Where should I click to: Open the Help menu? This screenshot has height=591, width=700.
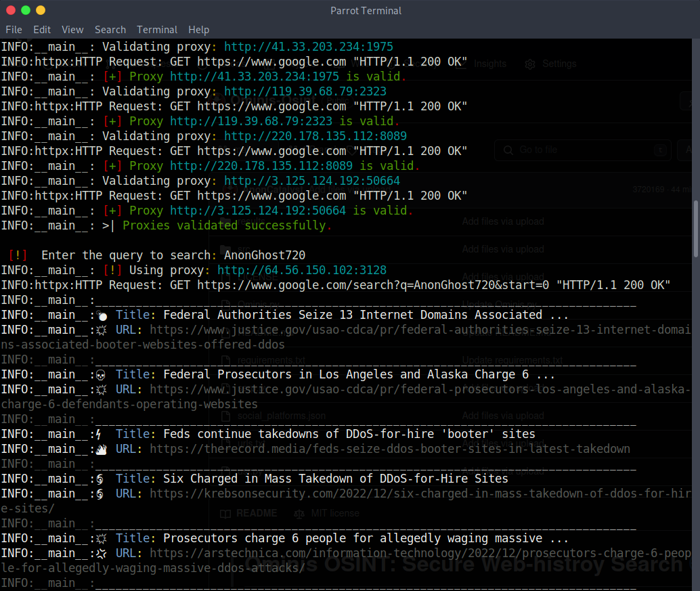pos(198,30)
